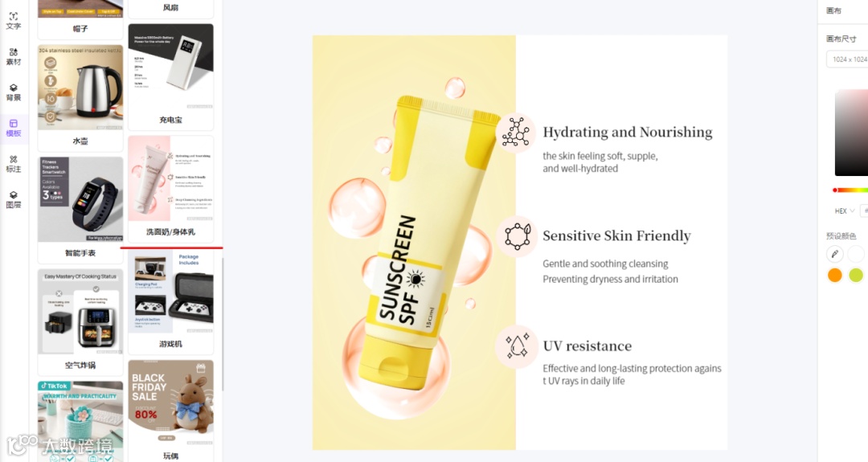Open the 图层 layers panel

pyautogui.click(x=14, y=200)
